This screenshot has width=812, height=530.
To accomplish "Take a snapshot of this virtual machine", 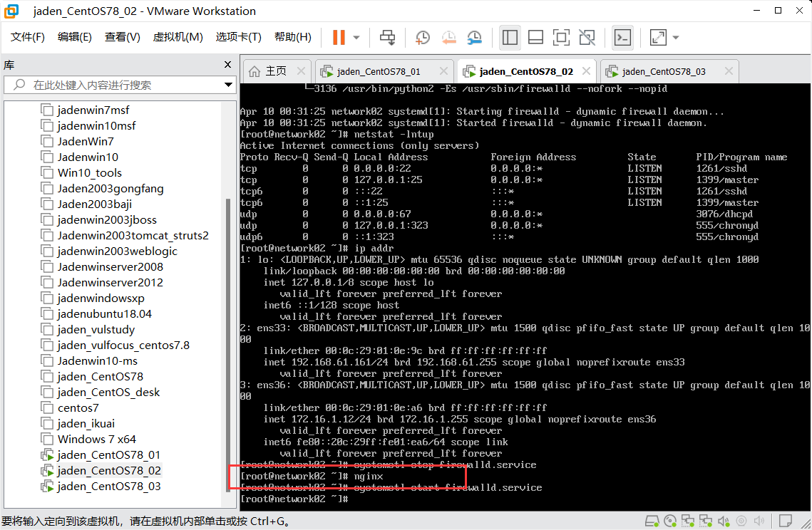I will (x=423, y=37).
